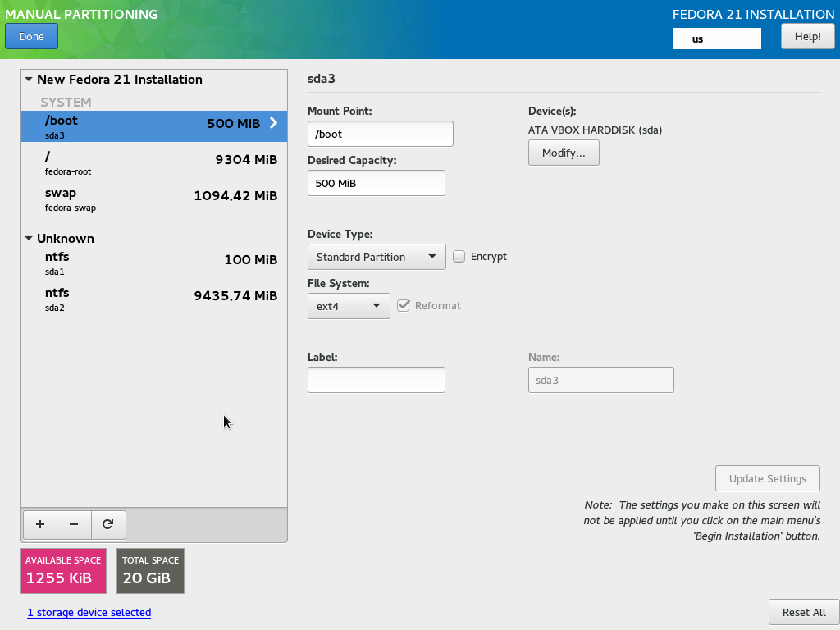Open the Help! button

tap(807, 36)
